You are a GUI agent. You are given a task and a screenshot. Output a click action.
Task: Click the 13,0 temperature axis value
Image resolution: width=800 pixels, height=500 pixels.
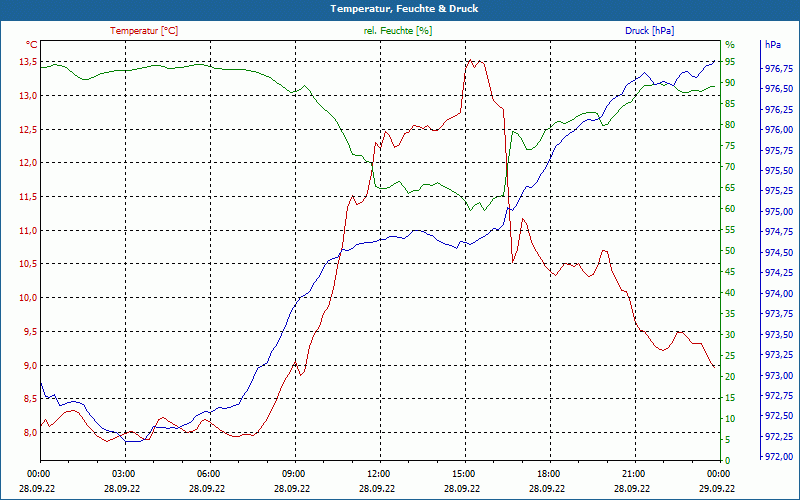[28, 96]
